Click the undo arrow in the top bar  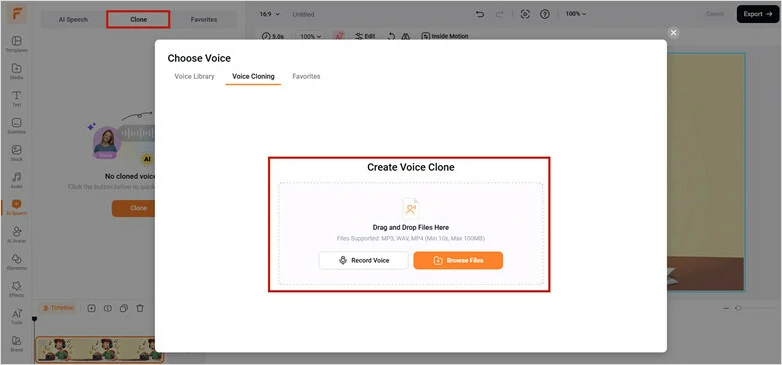click(x=480, y=14)
